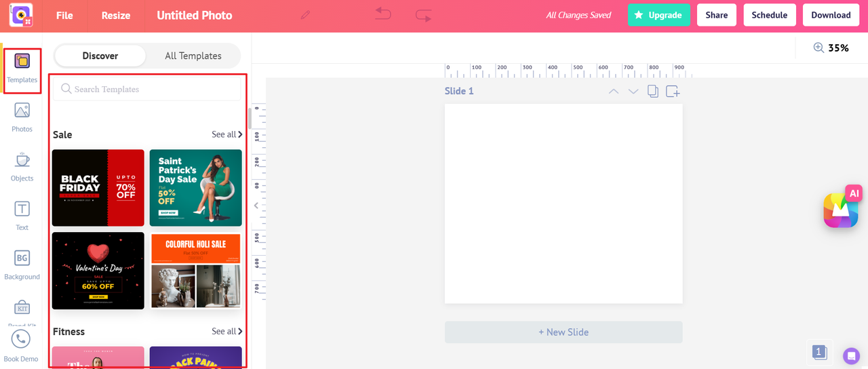Expand Fitness templates via See all
Screen dimensions: 868x369
point(226,331)
